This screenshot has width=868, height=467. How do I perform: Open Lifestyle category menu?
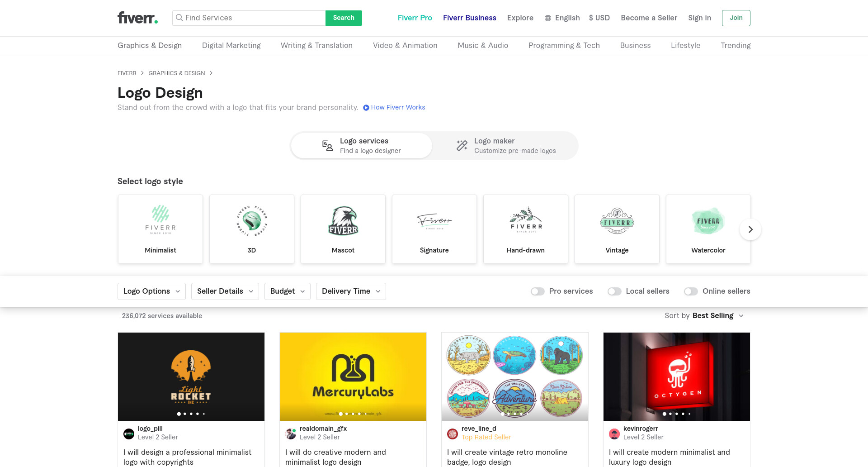685,46
